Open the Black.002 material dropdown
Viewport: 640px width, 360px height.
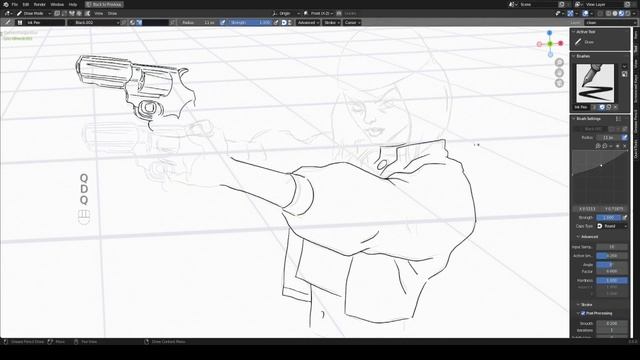pyautogui.click(x=93, y=22)
